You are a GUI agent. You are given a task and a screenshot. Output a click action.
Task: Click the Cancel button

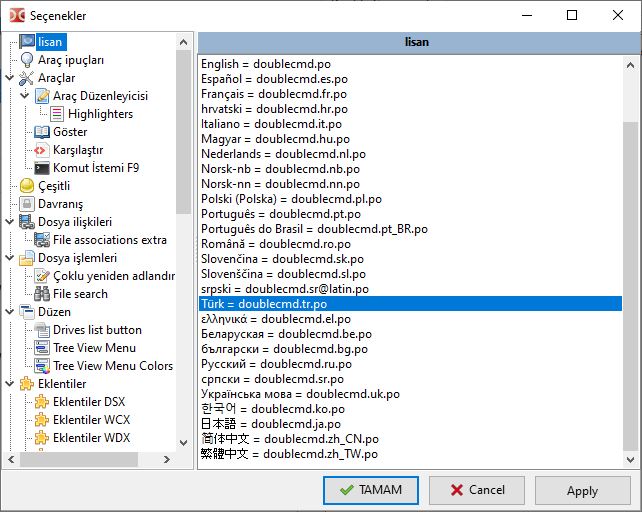477,490
